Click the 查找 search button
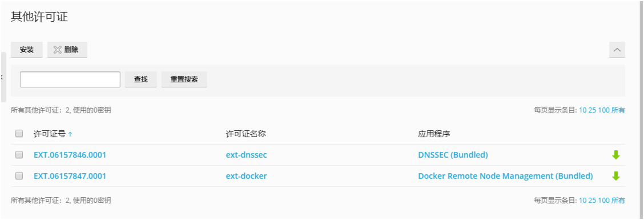644x220 pixels. point(141,79)
